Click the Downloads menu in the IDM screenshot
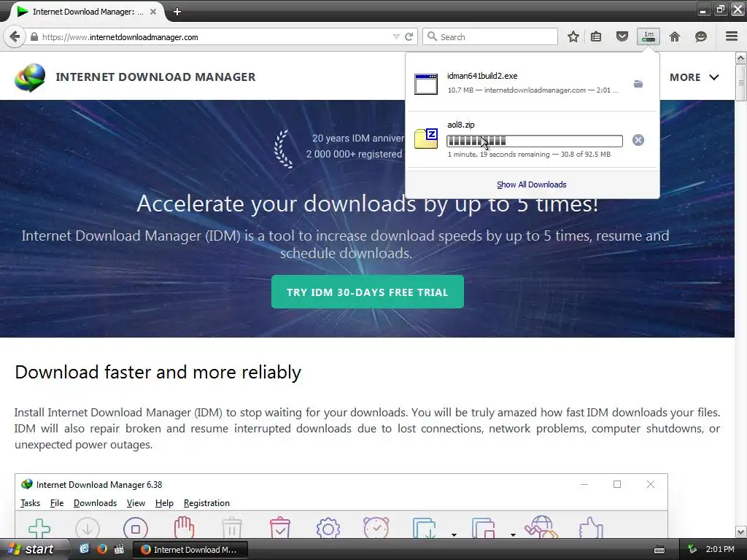The image size is (747, 560). click(96, 503)
